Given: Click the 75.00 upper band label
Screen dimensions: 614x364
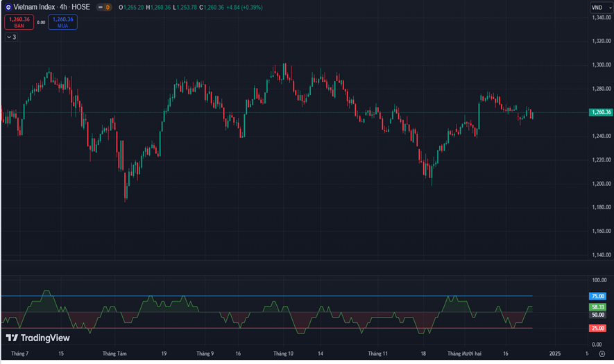Looking at the screenshot, I should click(597, 296).
